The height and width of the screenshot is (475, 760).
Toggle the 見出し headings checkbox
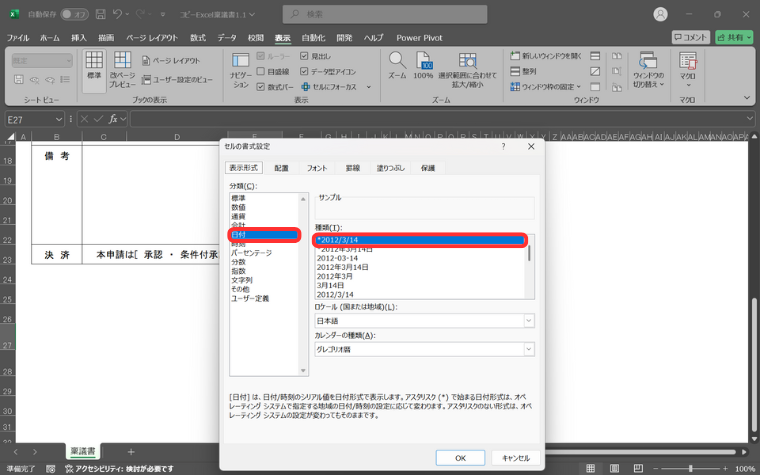303,57
